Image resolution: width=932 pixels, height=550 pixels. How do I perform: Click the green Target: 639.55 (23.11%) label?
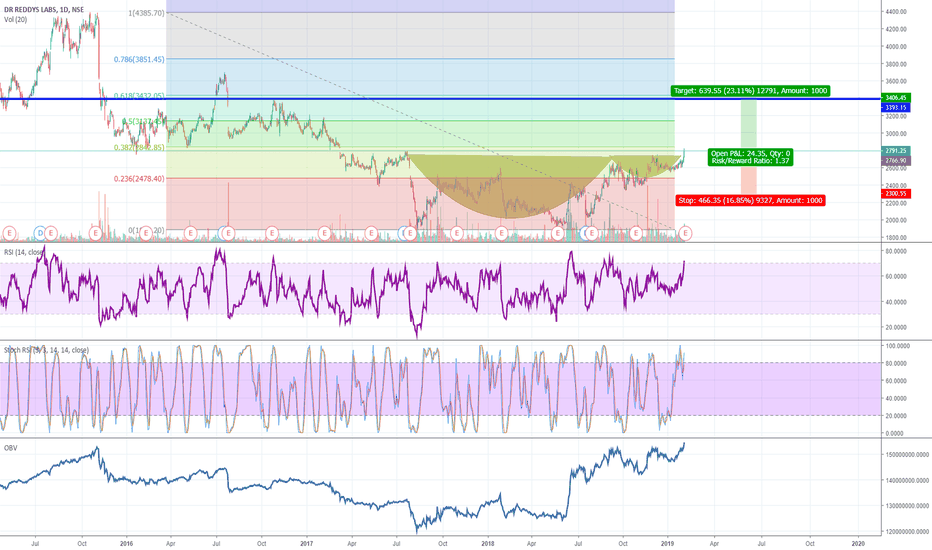point(750,91)
